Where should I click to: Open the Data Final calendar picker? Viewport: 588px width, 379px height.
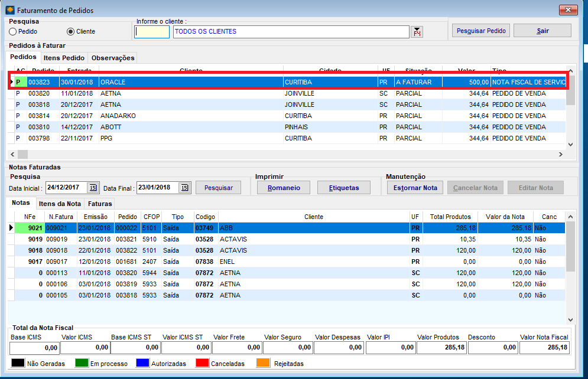(x=184, y=188)
